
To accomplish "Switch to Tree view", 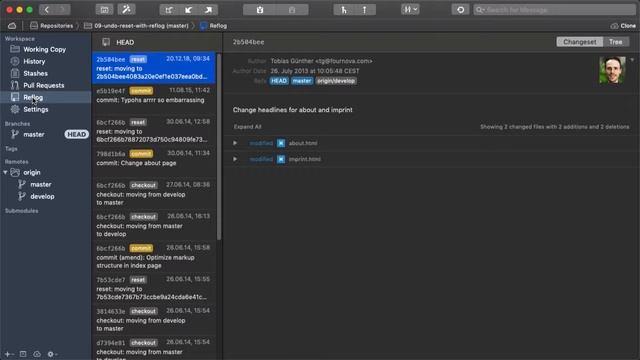I will coord(616,42).
